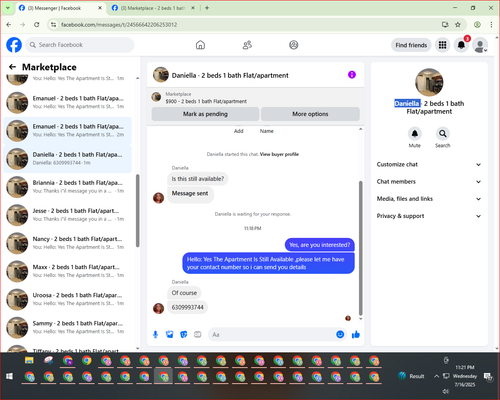
Task: Choose a GIF from the composer
Action: click(x=198, y=334)
